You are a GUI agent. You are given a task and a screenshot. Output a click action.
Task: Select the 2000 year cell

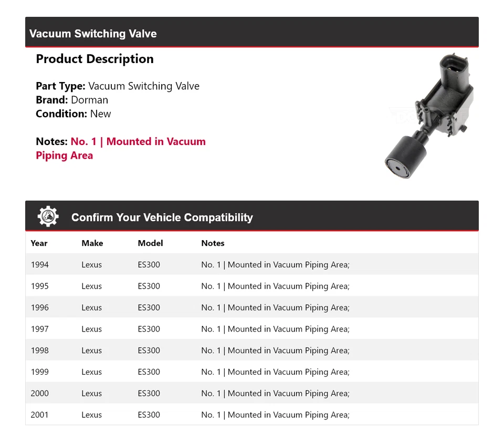39,393
